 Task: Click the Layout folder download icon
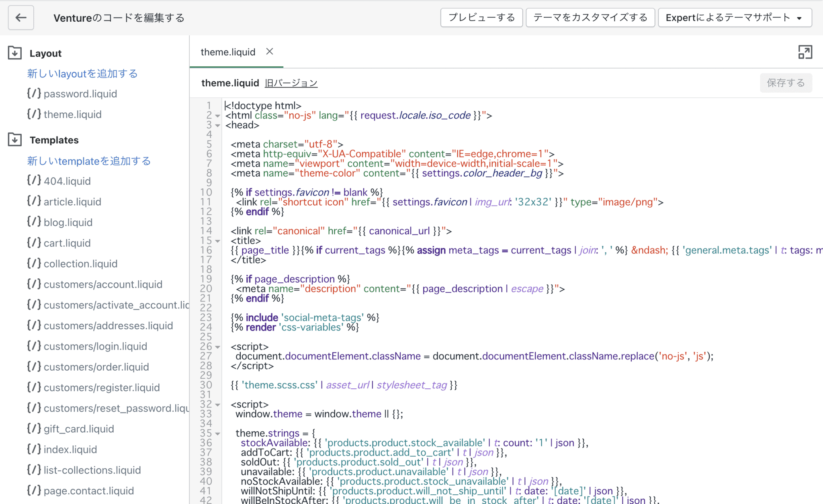point(15,53)
